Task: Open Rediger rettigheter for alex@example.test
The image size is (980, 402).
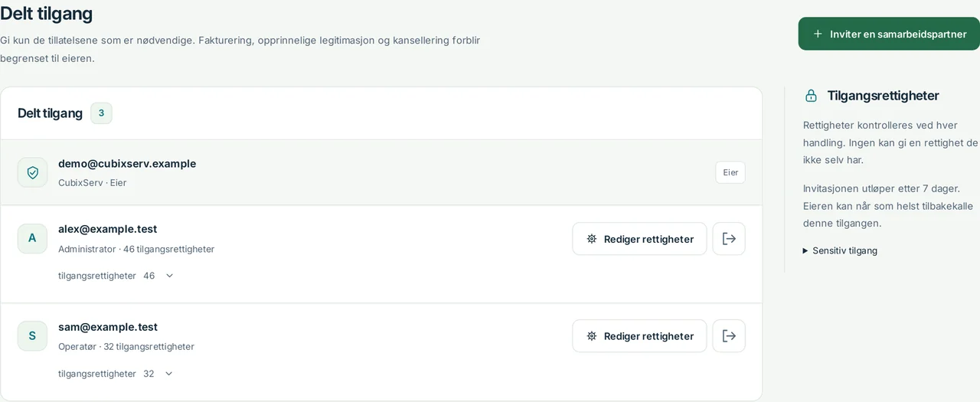Action: 639,239
